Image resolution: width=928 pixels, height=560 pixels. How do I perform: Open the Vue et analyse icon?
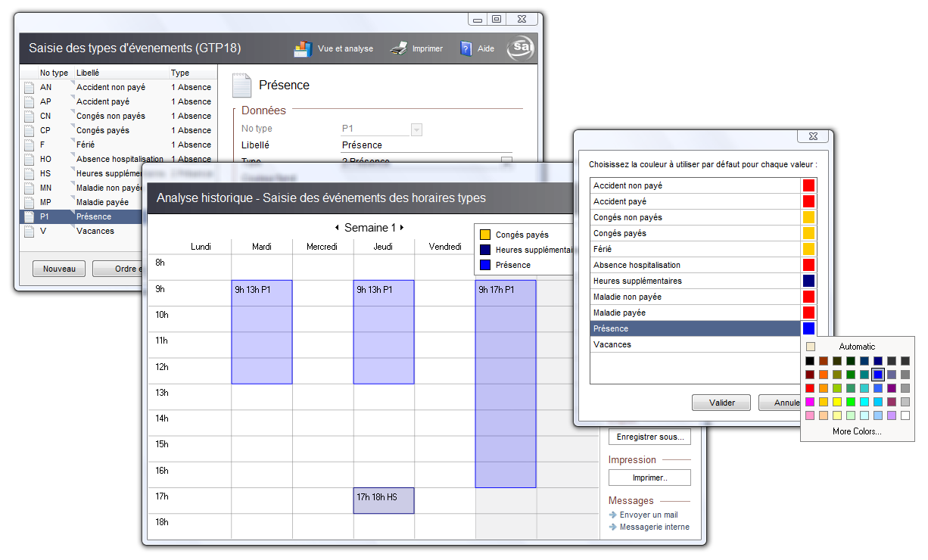[303, 48]
